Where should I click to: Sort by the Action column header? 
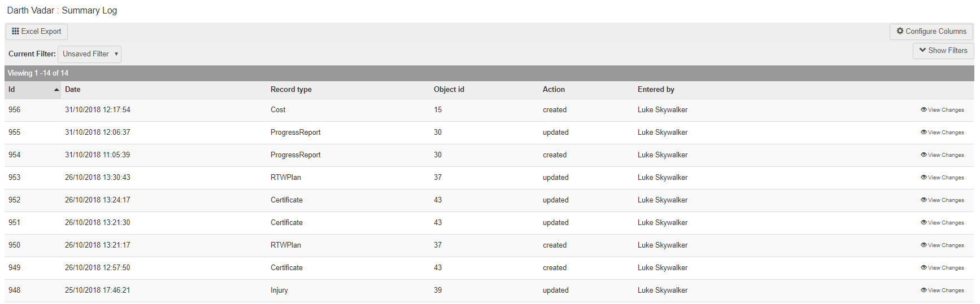pos(554,90)
